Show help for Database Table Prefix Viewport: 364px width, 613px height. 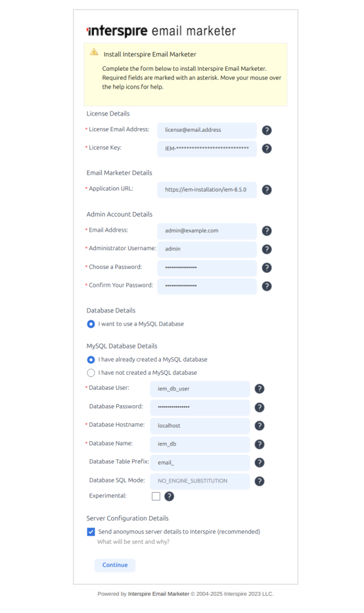click(260, 463)
